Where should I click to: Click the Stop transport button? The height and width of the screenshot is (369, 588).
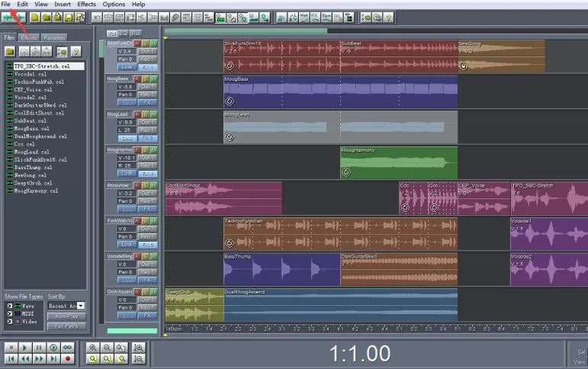pyautogui.click(x=11, y=347)
